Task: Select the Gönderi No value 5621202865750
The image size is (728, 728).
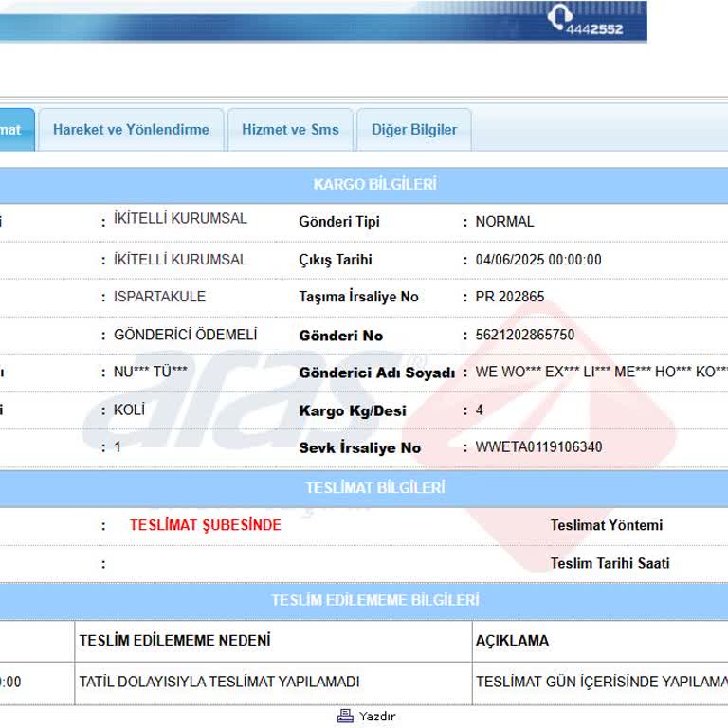Action: (524, 335)
